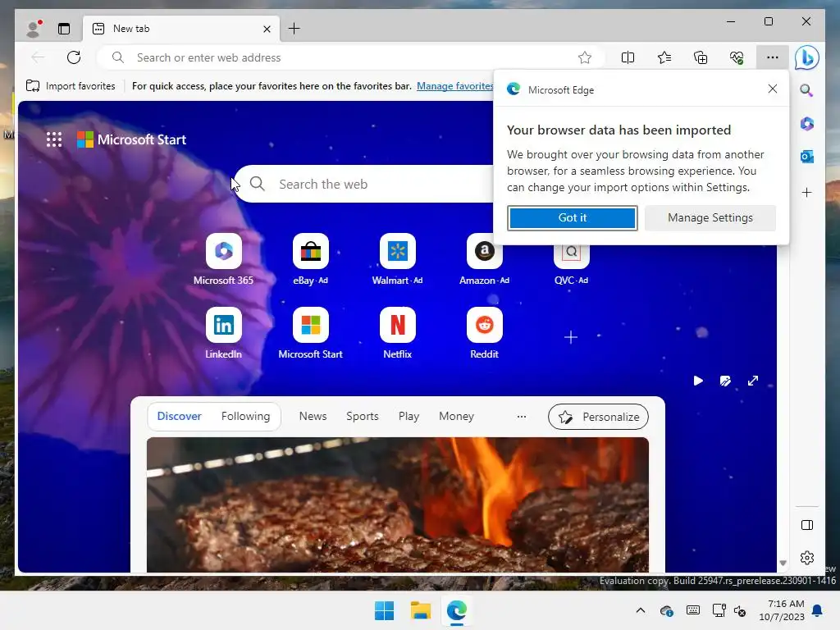Focus the address bar search field
This screenshot has height=630, width=840.
tap(351, 57)
